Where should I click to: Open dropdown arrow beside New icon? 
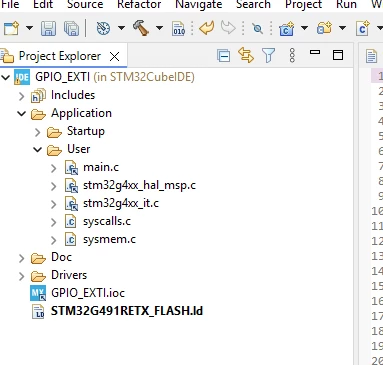pyautogui.click(x=29, y=28)
